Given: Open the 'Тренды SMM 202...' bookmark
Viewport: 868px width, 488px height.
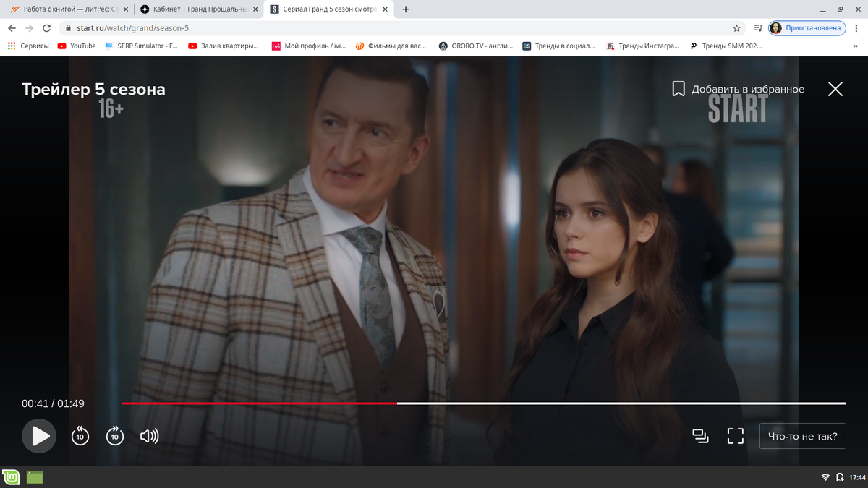Looking at the screenshot, I should pos(726,46).
